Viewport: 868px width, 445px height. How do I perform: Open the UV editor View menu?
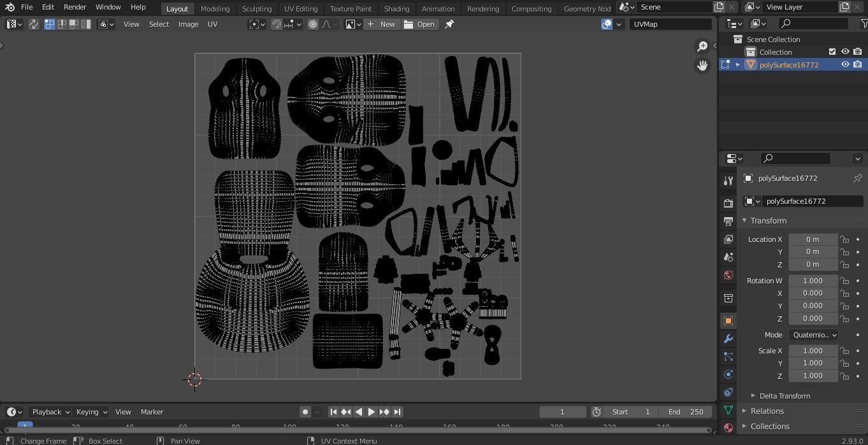pos(131,24)
